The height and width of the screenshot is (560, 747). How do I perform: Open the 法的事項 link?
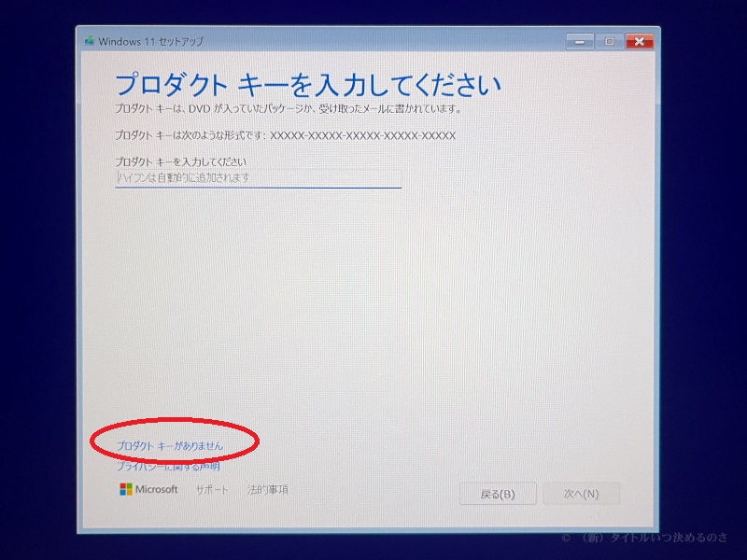pyautogui.click(x=268, y=489)
